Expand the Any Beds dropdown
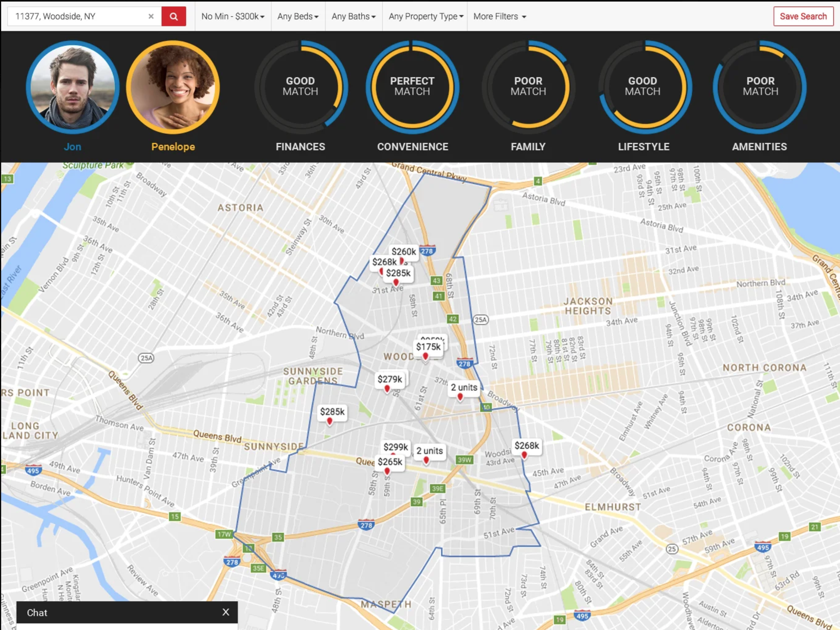 tap(297, 16)
